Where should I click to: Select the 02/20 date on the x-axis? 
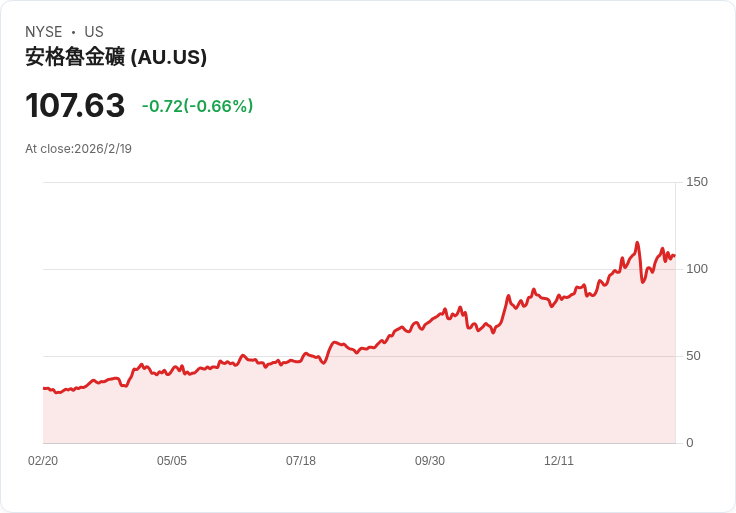tap(43, 461)
